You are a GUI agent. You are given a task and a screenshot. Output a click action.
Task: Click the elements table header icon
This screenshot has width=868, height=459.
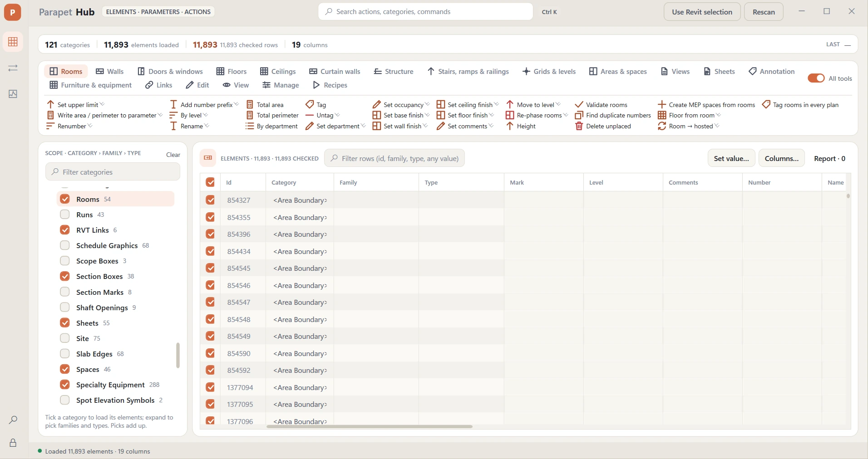tap(208, 158)
